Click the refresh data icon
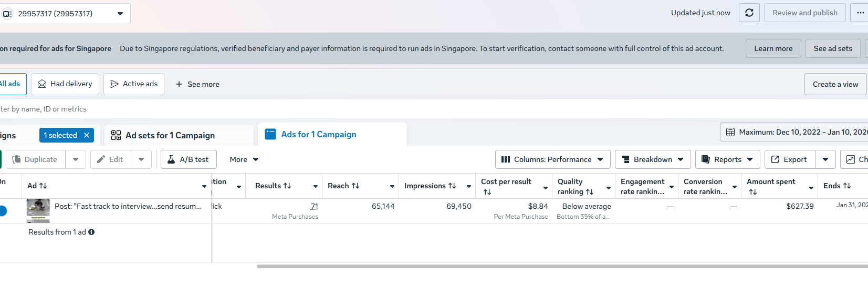 coord(749,13)
